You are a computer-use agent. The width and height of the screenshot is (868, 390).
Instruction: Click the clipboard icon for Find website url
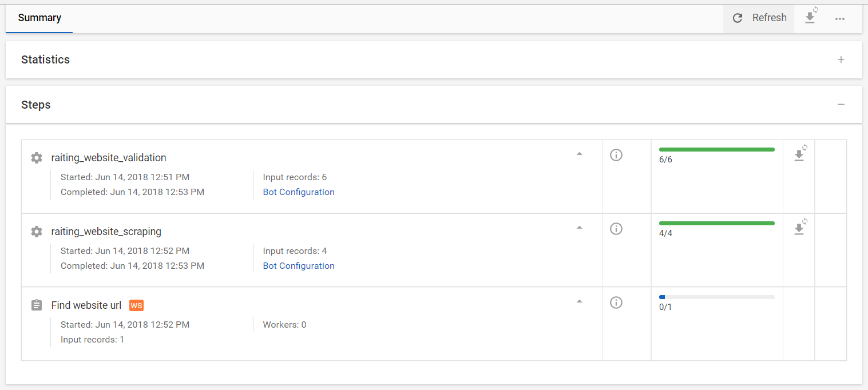coord(37,305)
